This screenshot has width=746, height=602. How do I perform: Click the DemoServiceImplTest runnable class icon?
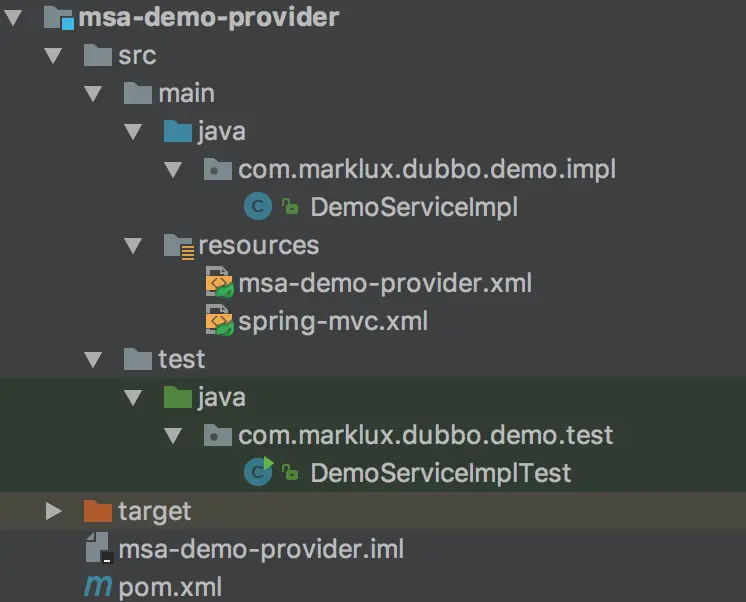259,471
